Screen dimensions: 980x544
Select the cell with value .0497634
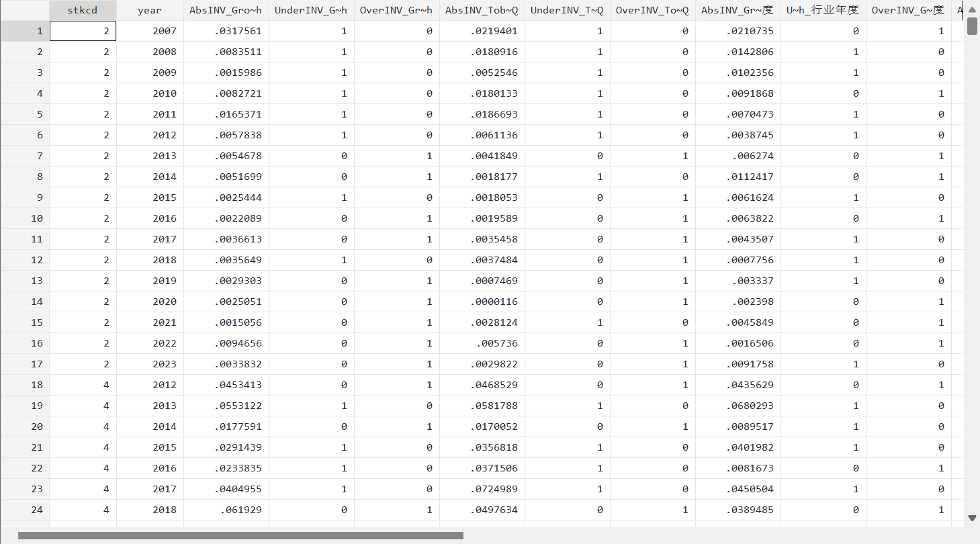tap(482, 510)
